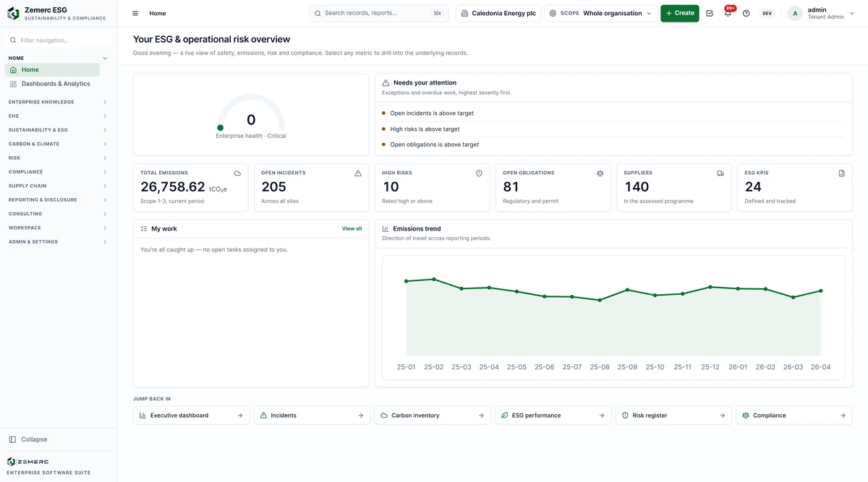This screenshot has width=868, height=482.
Task: Click the 25-09 data point on chart
Action: (627, 290)
